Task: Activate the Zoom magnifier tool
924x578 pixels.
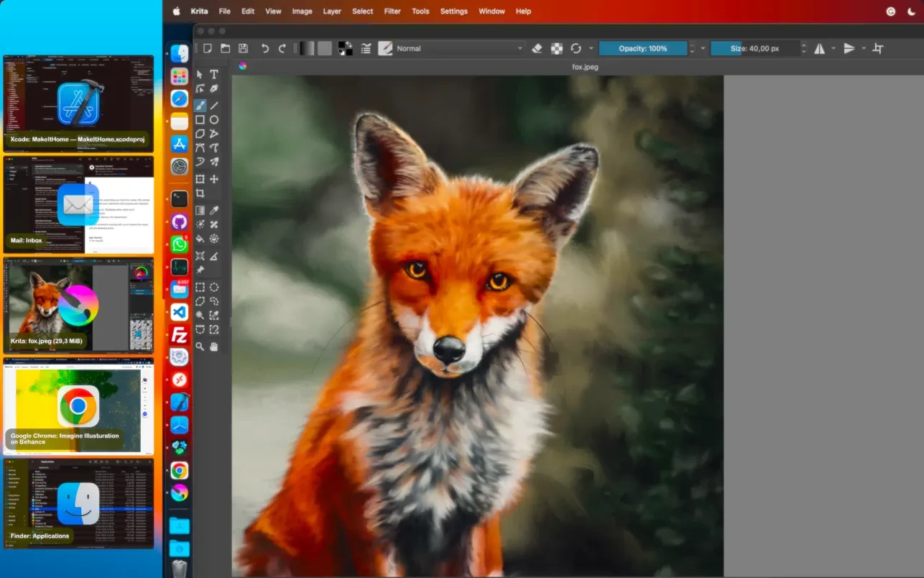Action: [200, 347]
